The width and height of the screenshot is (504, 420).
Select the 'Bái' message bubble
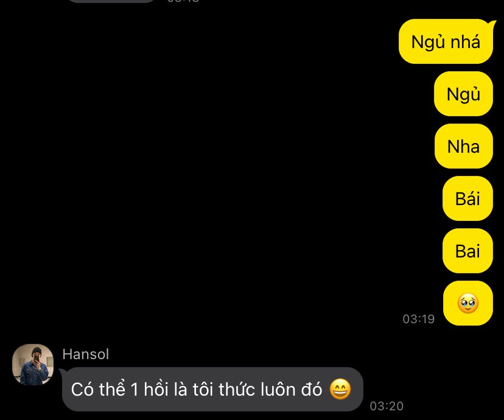pos(467,198)
